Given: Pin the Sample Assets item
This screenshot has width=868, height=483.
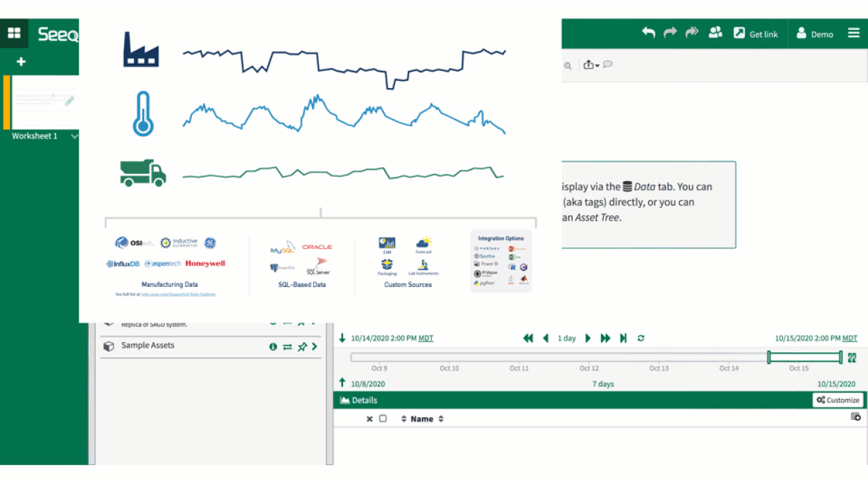Looking at the screenshot, I should tap(302, 347).
